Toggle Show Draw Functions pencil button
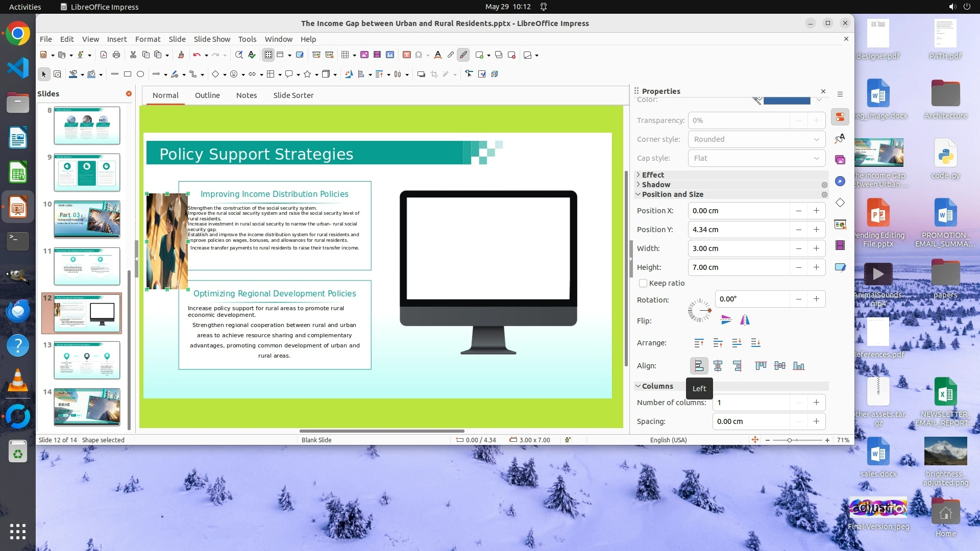Screen dimensions: 980x551 click(463, 55)
